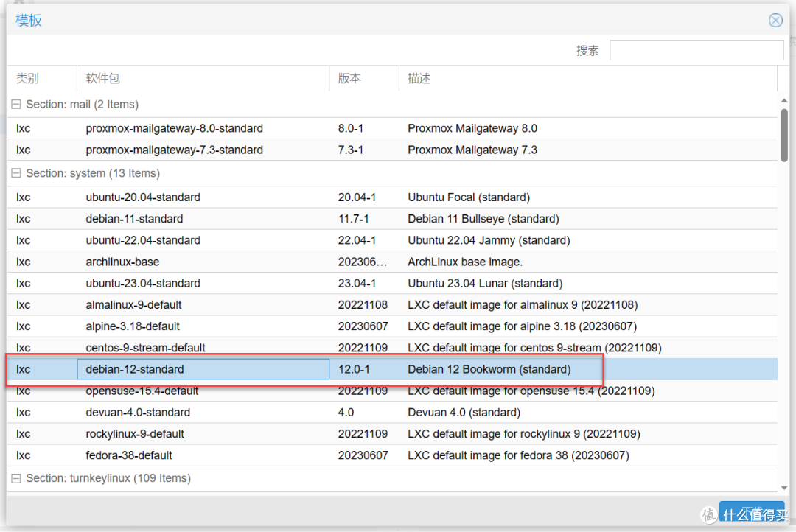Viewport: 796px width, 532px height.
Task: Choose the debian-12-standard template
Action: pos(135,369)
